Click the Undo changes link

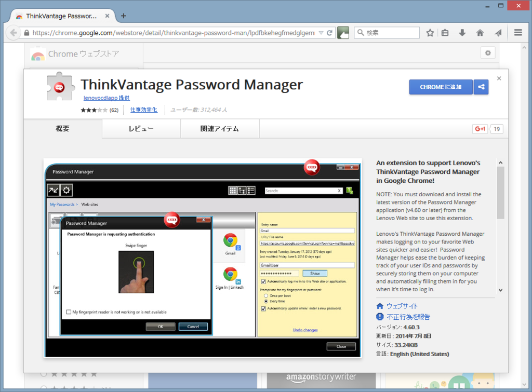pyautogui.click(x=305, y=330)
